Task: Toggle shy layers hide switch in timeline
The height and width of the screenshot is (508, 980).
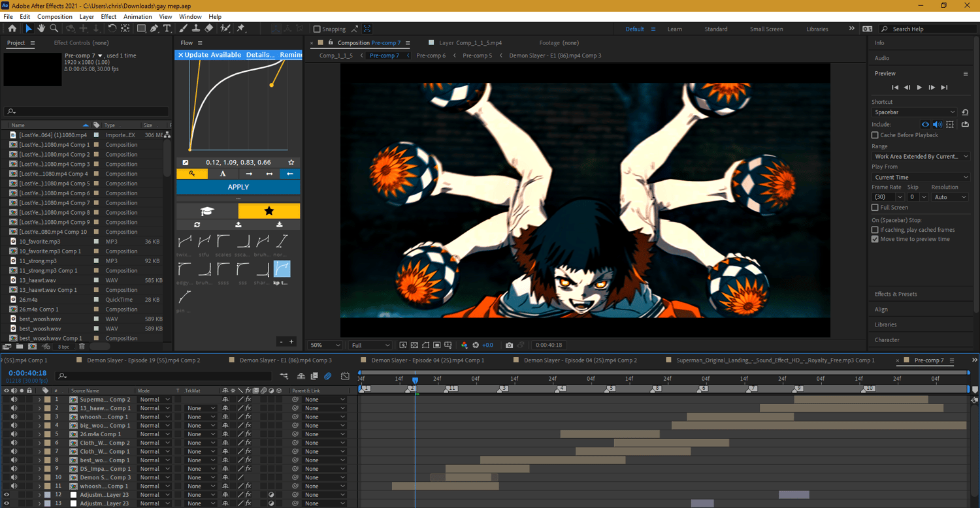Action: [301, 376]
